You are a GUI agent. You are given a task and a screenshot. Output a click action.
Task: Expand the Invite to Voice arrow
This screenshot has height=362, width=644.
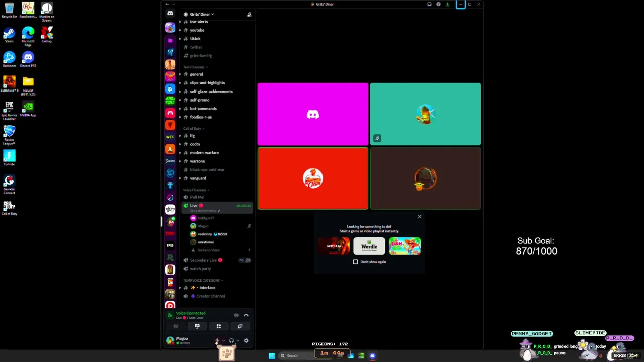(249, 250)
